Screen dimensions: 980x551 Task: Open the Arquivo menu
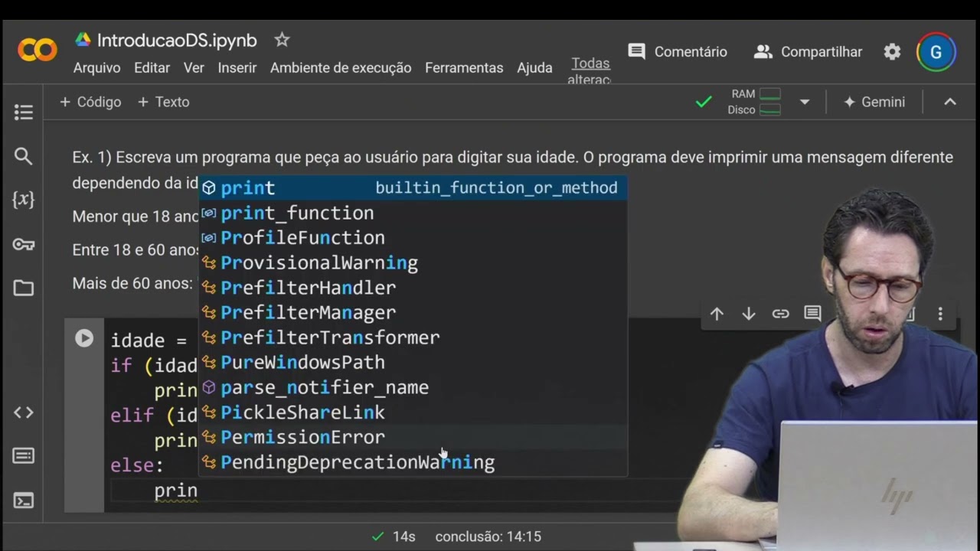[96, 68]
